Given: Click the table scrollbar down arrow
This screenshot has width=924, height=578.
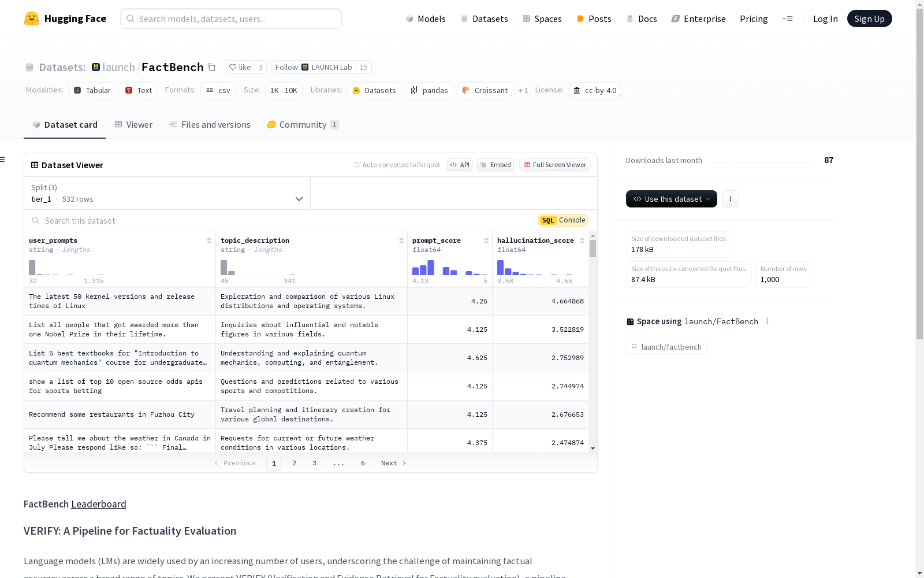Looking at the screenshot, I should 593,449.
